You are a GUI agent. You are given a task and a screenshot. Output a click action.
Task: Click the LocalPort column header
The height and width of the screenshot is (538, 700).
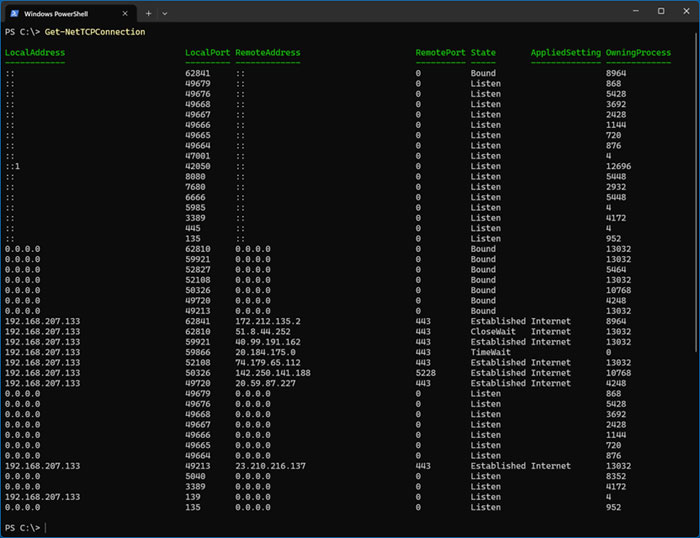pos(208,52)
